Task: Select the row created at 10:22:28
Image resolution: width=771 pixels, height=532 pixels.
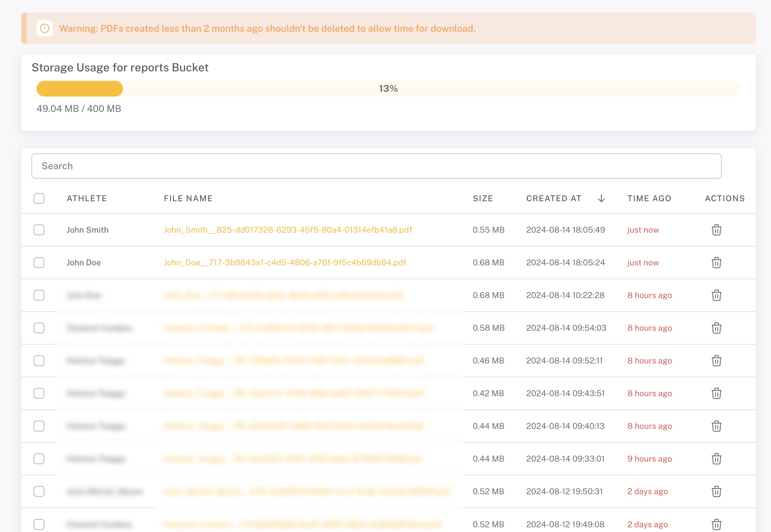Action: tap(39, 295)
